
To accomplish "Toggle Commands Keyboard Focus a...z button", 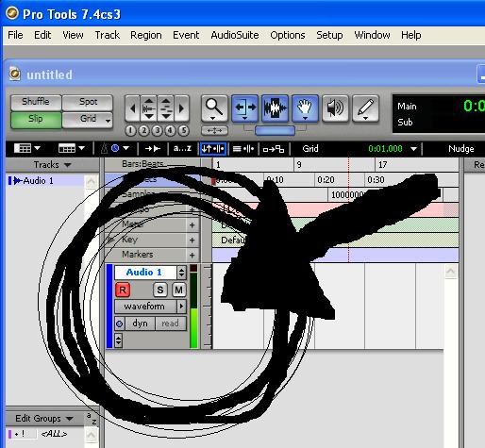I will 182,148.
